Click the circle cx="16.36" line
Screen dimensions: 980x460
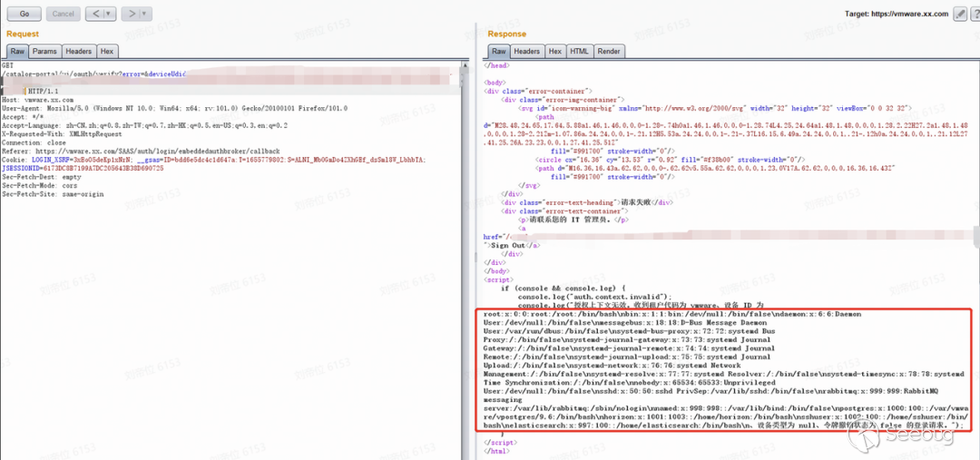(671, 160)
